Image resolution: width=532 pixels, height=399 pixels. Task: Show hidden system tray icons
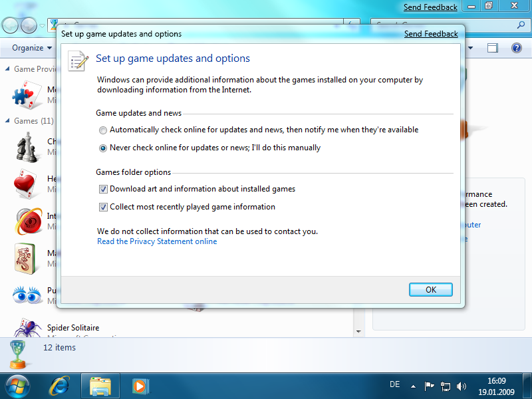point(413,386)
